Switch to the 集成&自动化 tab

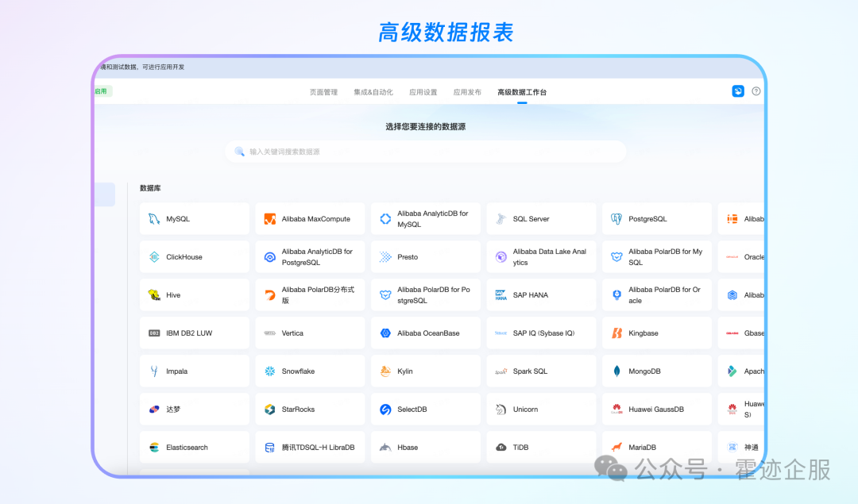point(373,92)
